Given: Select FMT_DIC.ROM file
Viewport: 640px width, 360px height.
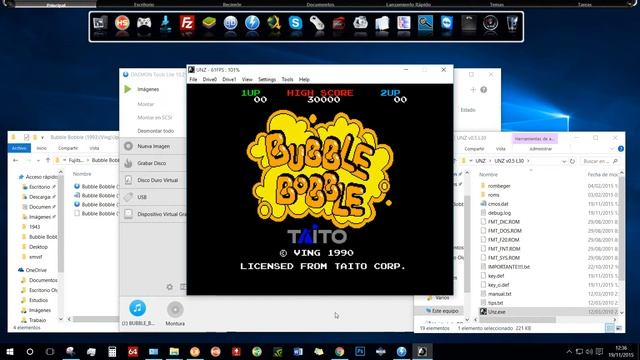Looking at the screenshot, I should click(504, 222).
